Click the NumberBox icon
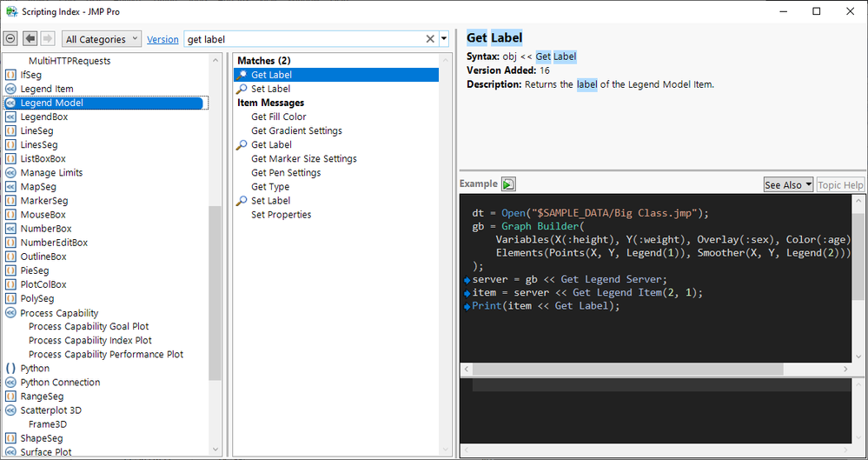 click(x=10, y=229)
